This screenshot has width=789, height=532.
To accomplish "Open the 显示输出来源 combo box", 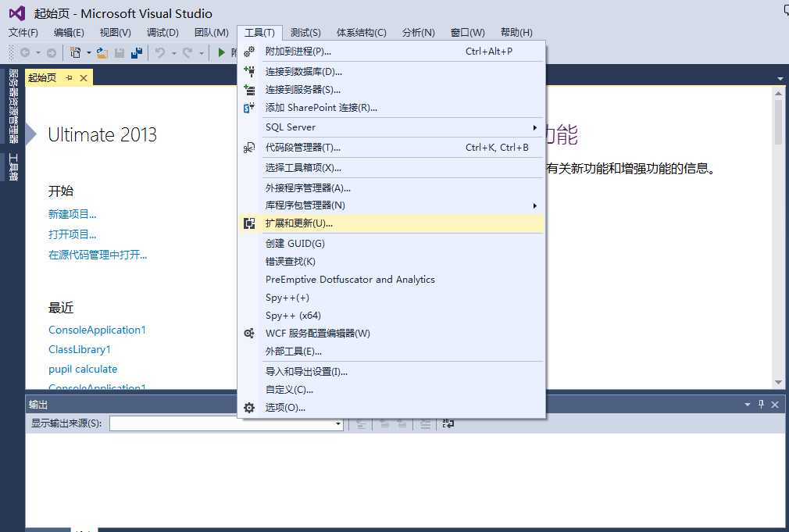I will [x=227, y=423].
